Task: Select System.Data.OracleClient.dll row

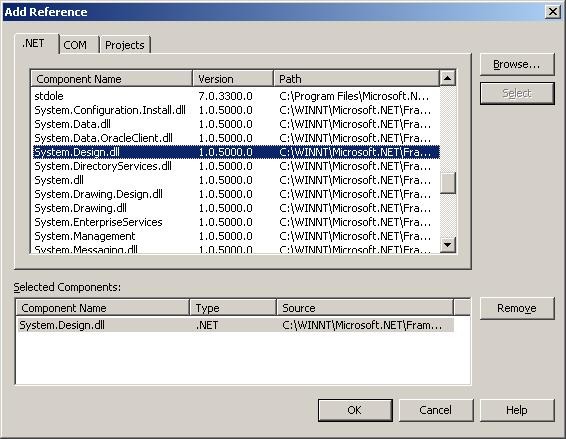Action: pos(236,138)
